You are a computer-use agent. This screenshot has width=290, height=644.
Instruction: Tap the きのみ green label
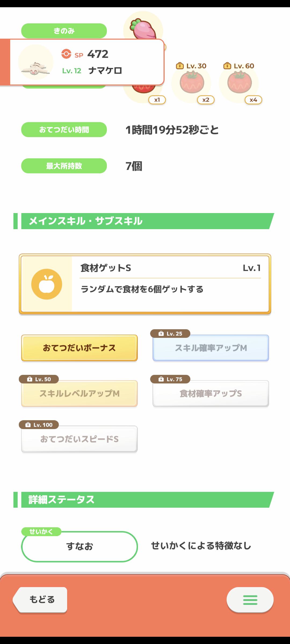[64, 31]
